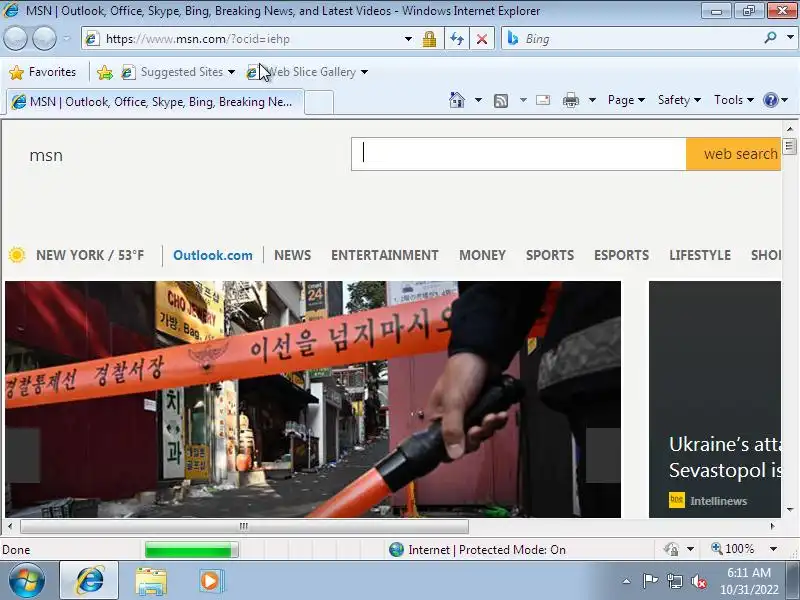800x600 pixels.
Task: Click the vertical scrollbar up arrow
Action: pyautogui.click(x=790, y=129)
